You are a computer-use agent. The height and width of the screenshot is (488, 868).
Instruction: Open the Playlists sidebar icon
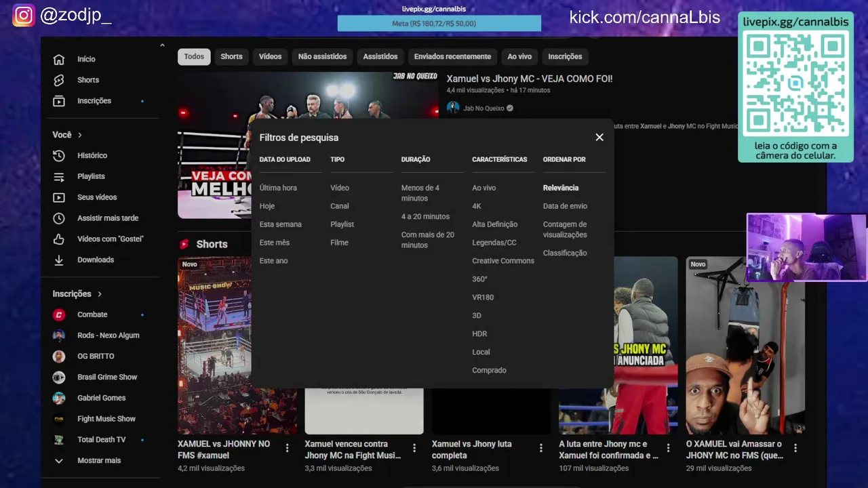pyautogui.click(x=59, y=176)
